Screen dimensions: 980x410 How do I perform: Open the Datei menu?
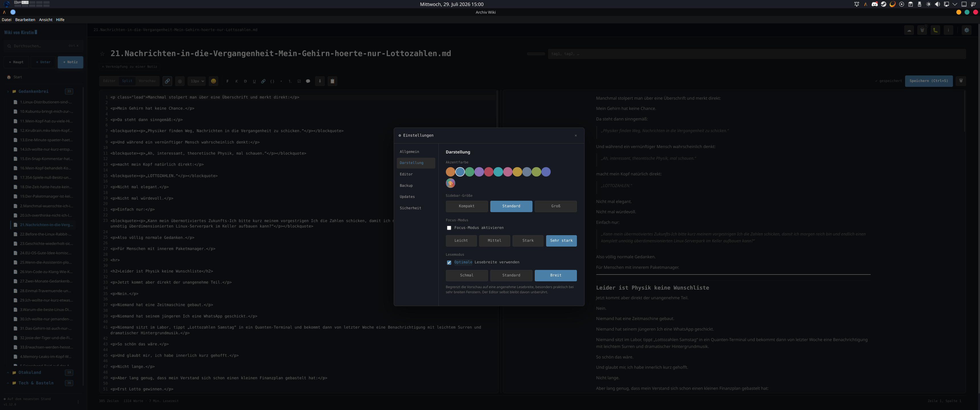pos(7,20)
